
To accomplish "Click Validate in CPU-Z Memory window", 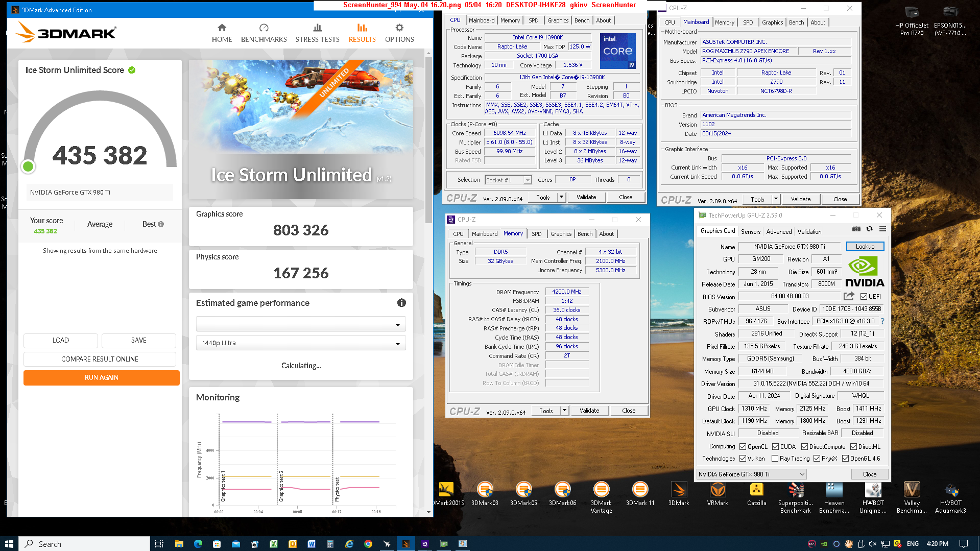I will (589, 411).
